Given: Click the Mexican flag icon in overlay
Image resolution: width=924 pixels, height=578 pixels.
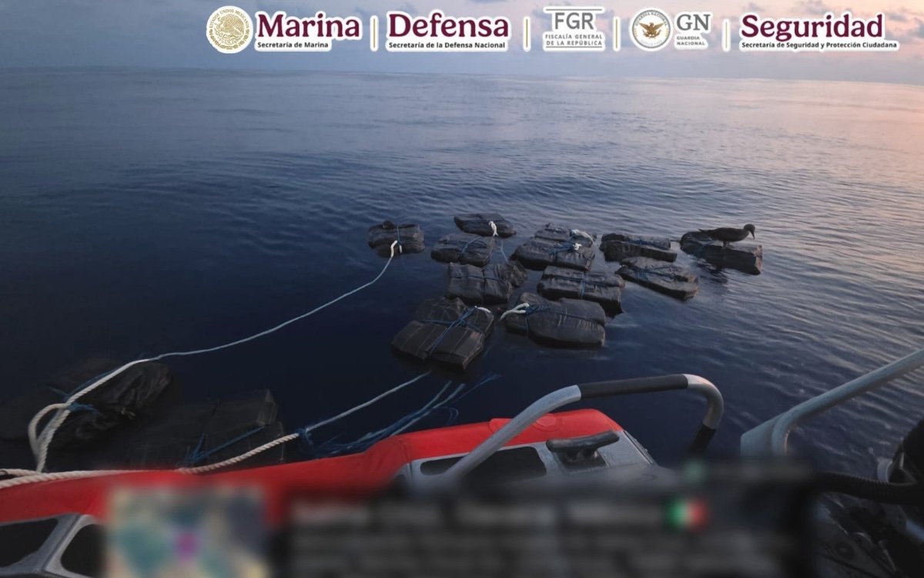Looking at the screenshot, I should pyautogui.click(x=688, y=514).
